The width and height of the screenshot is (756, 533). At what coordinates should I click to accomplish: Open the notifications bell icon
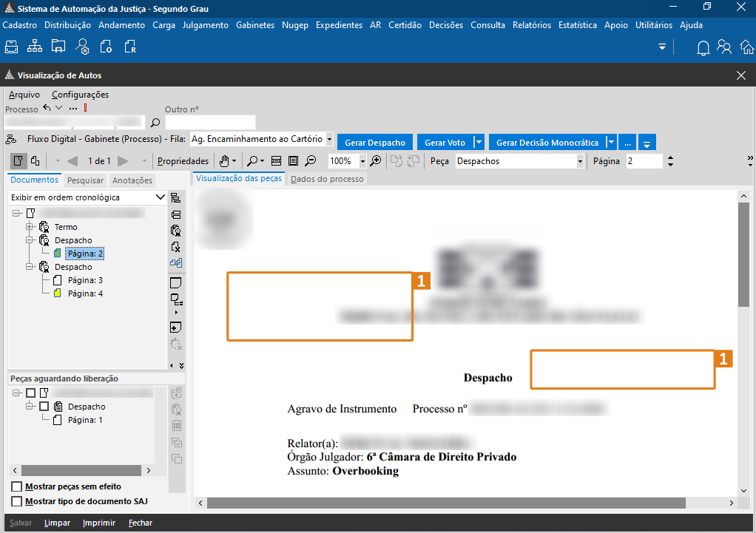[x=703, y=48]
